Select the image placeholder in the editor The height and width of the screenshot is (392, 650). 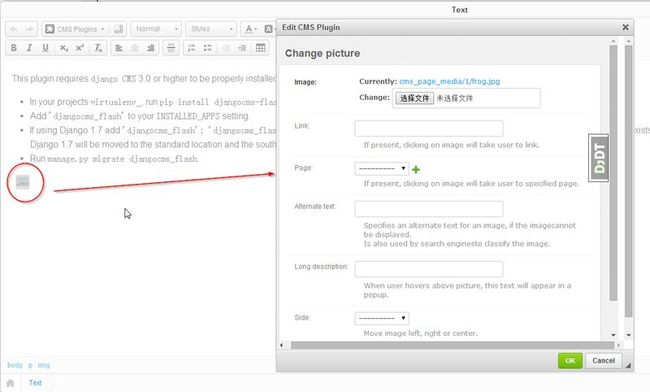[23, 182]
